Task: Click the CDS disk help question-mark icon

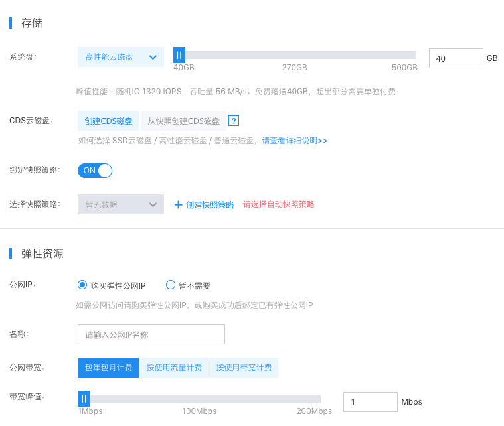Action: click(234, 121)
